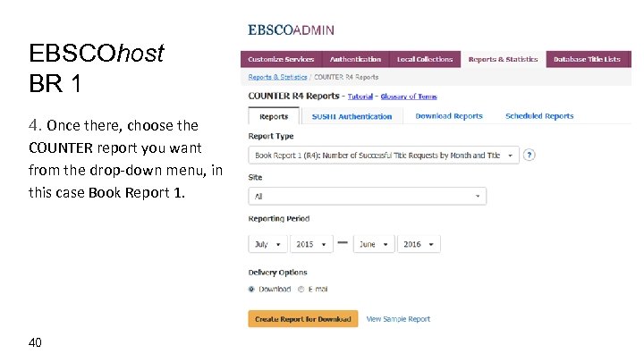Image resolution: width=644 pixels, height=362 pixels.
Task: Switch to the Local Collections tab
Action: click(x=425, y=59)
